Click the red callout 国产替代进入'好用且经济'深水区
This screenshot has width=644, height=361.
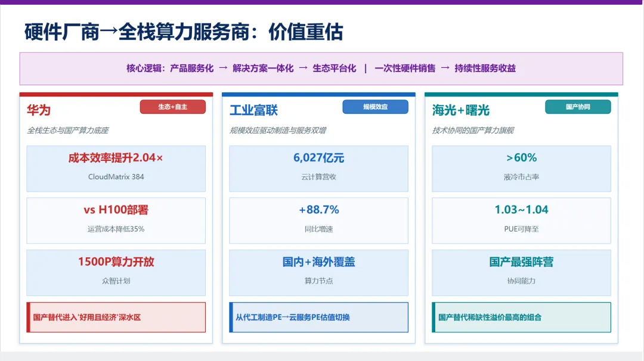point(116,317)
